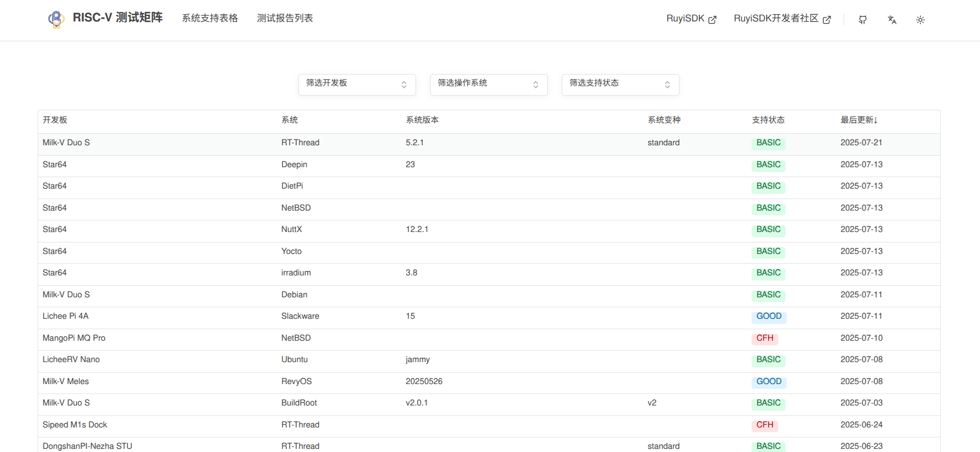
Task: Open the 筛选操作系统 dropdown
Action: click(x=489, y=85)
